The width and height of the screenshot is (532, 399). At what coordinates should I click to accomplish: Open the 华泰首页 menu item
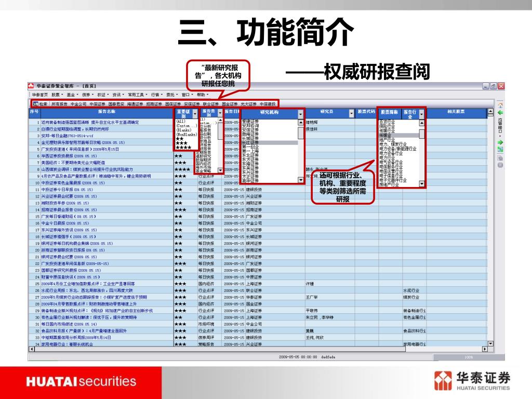(x=39, y=95)
